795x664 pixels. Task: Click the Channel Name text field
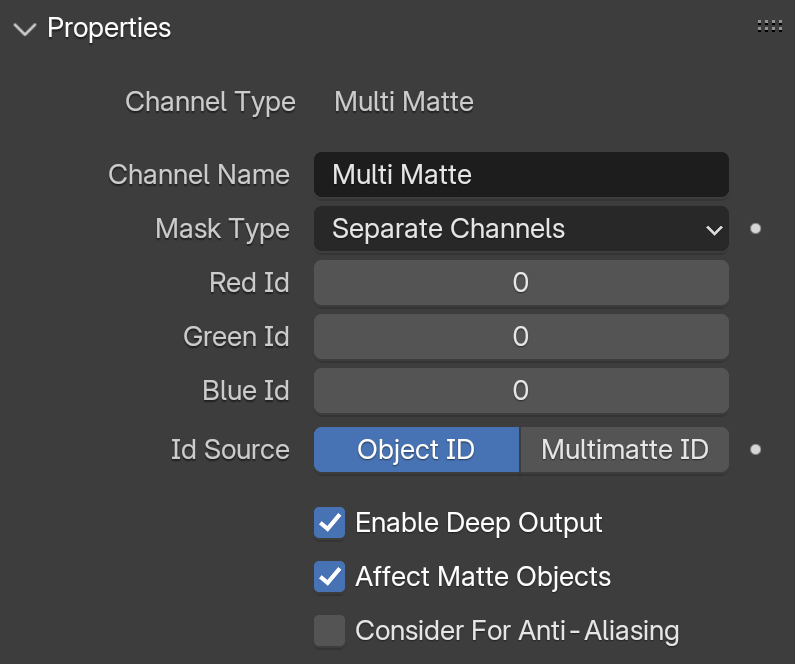tap(521, 174)
